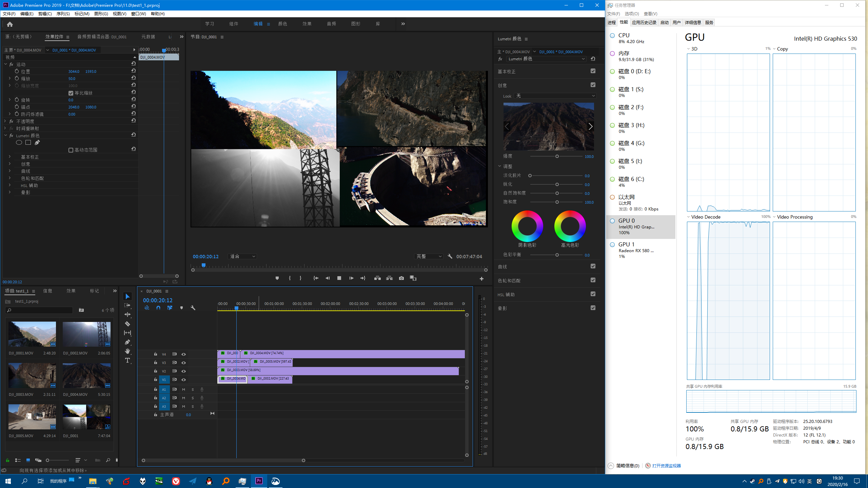Open the Clip menu in Premiere
The height and width of the screenshot is (488, 868).
pyautogui.click(x=45, y=14)
